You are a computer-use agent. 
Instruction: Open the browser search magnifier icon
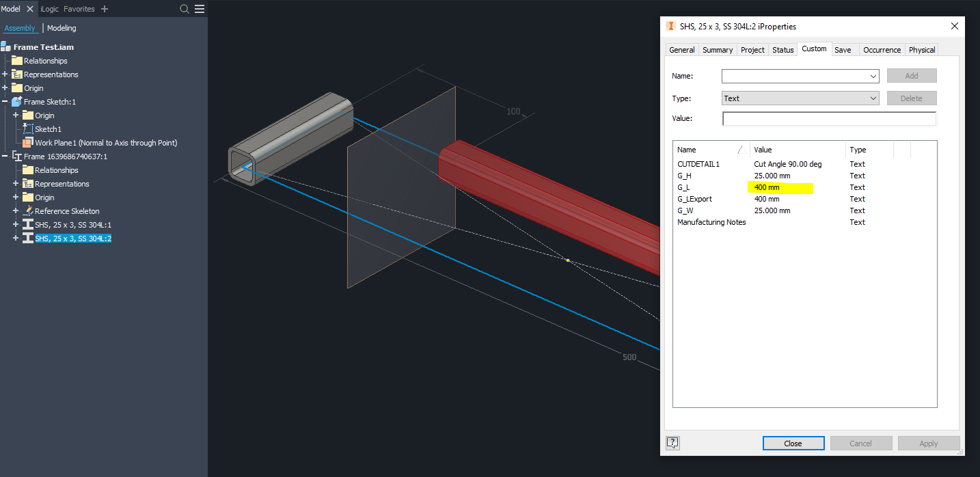183,9
